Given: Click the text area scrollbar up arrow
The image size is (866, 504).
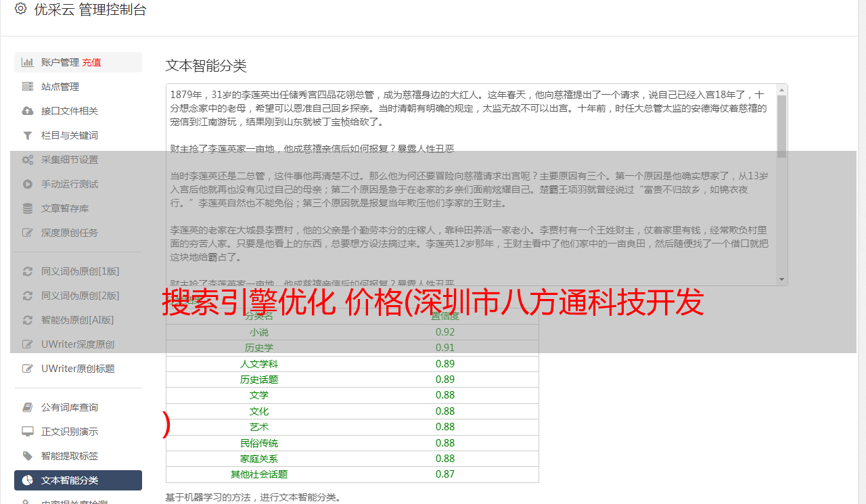Looking at the screenshot, I should point(782,89).
